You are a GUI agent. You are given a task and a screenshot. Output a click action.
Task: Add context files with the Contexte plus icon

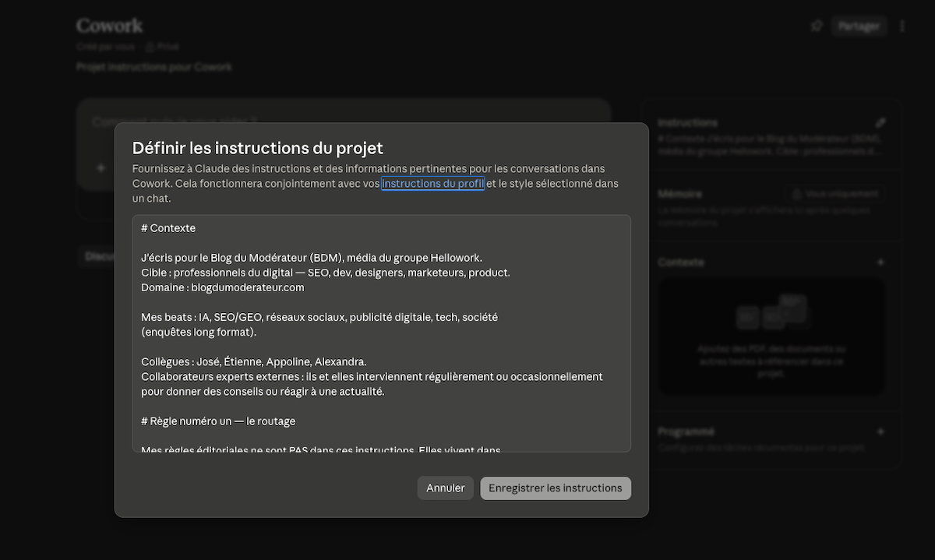880,262
